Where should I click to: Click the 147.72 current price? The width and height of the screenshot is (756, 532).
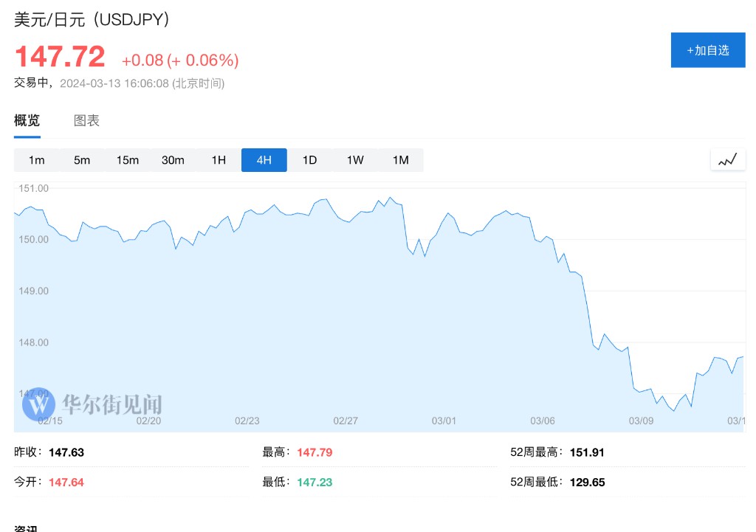60,58
